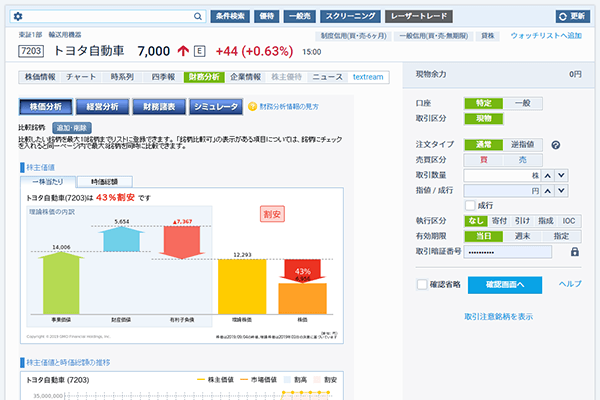
Task: Decrease 取引数量 with down arrow
Action: 561,175
